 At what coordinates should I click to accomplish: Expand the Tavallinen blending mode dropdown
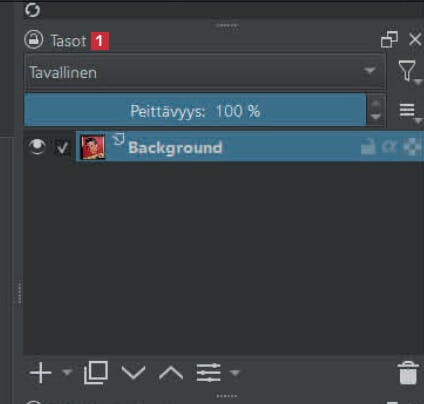205,72
